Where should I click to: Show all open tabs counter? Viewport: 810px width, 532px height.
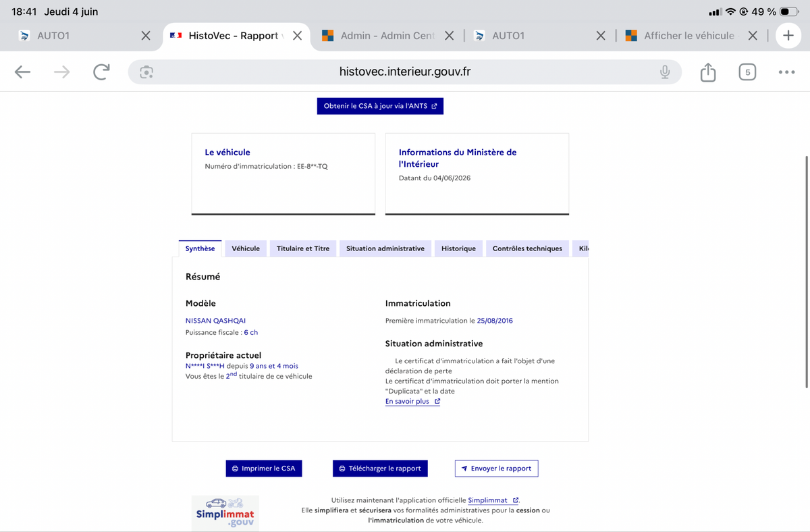(x=747, y=72)
